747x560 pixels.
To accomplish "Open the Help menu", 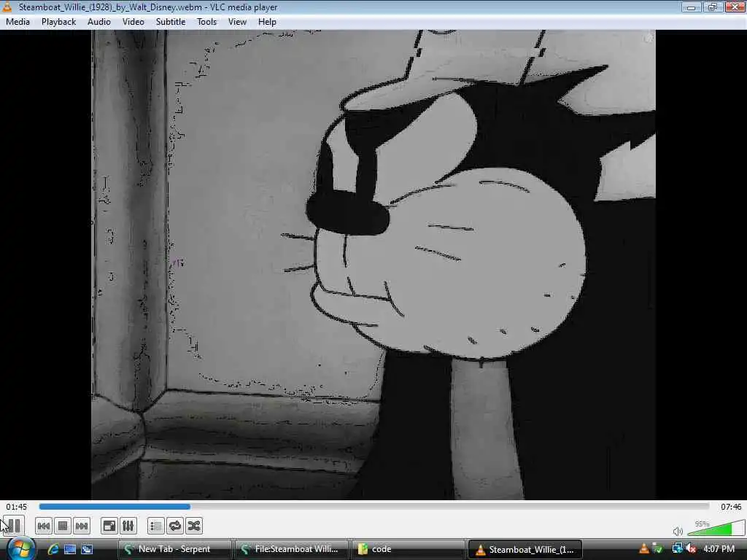I will (267, 22).
